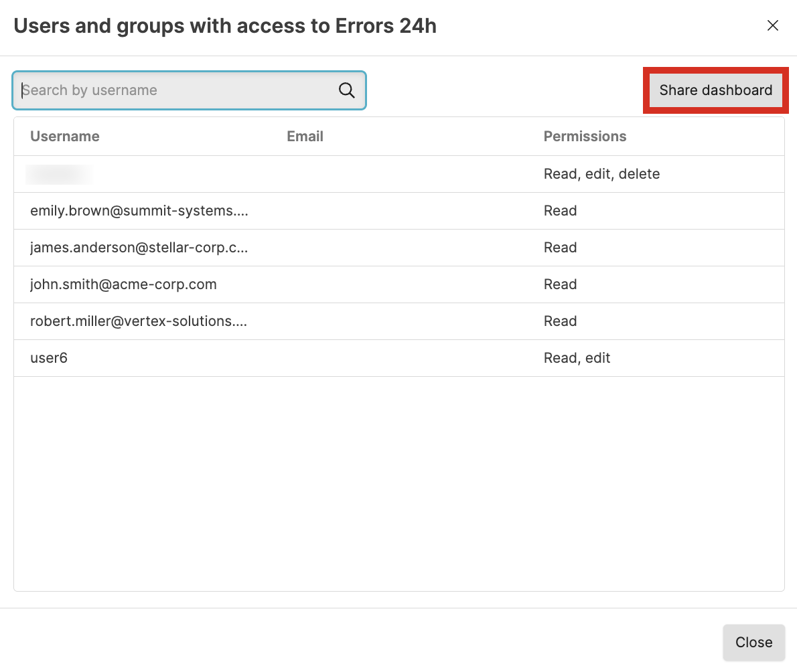Click user6's "Read, edit" permission
The image size is (797, 672).
point(577,358)
